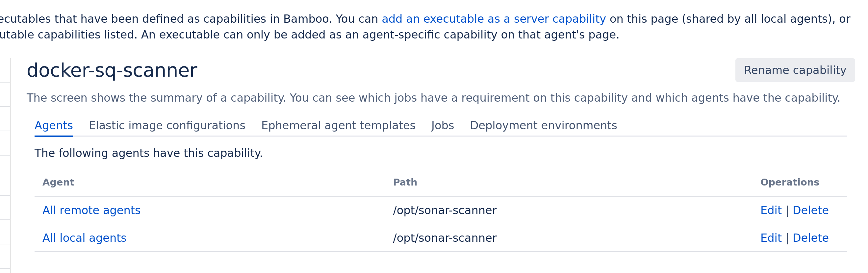Show the Deployment environments tab
Viewport: 868px width, 273px height.
coord(543,125)
